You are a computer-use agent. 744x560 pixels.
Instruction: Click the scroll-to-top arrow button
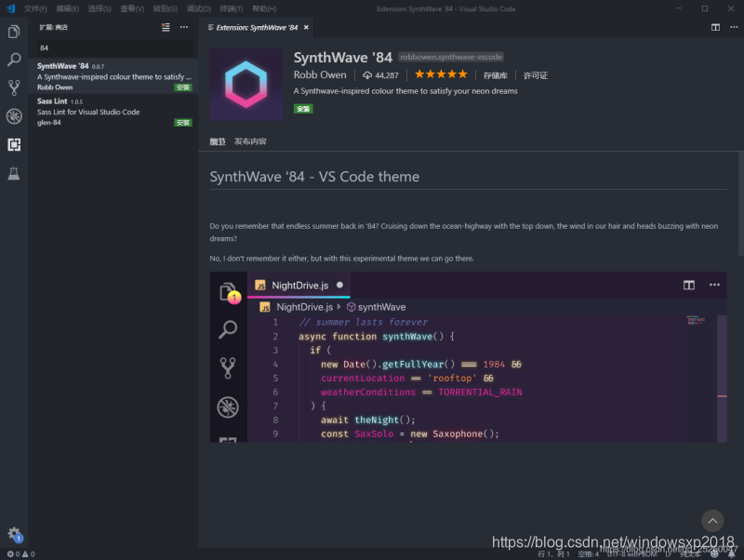pos(712,521)
